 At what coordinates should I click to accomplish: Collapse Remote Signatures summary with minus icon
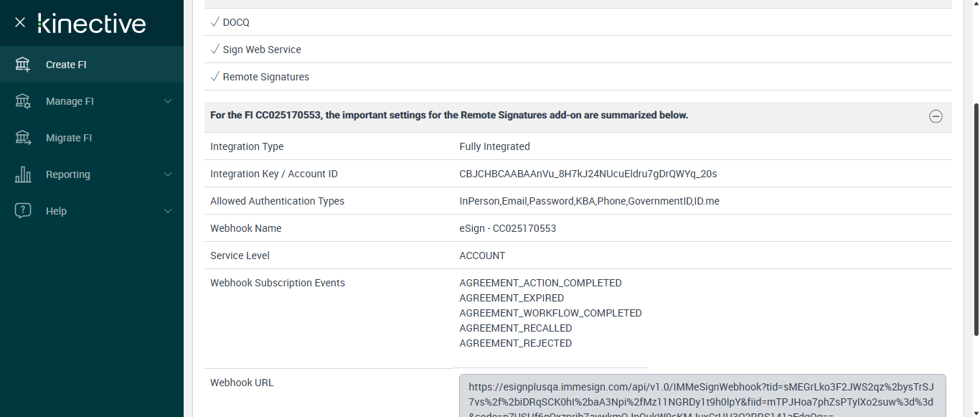coord(936,116)
